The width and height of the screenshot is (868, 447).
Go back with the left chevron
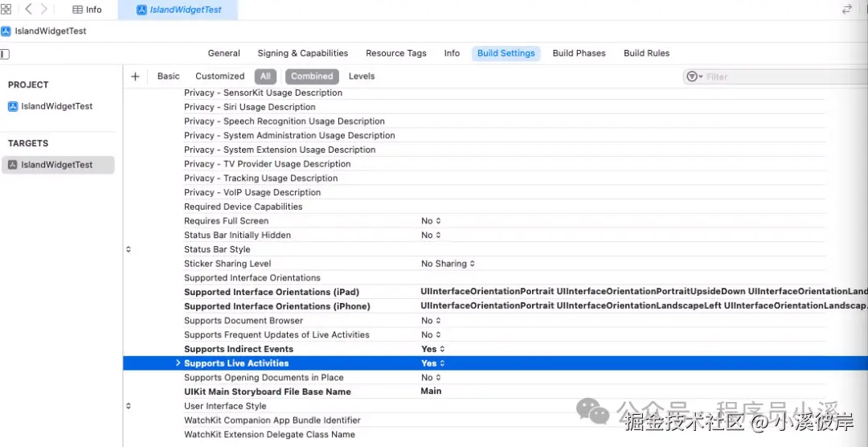click(28, 9)
